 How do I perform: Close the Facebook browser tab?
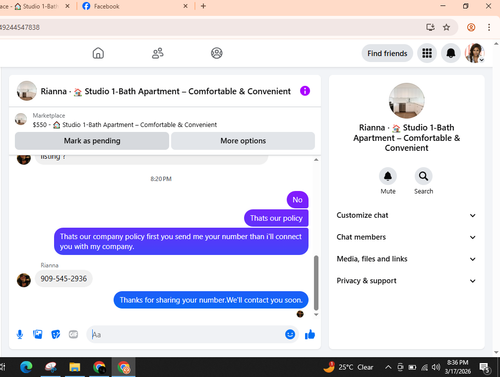[x=185, y=6]
